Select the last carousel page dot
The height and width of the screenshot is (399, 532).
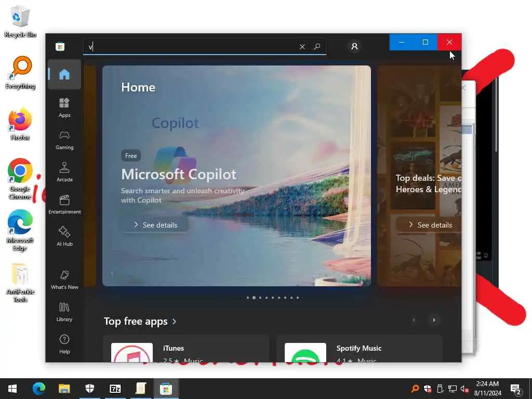pos(298,298)
